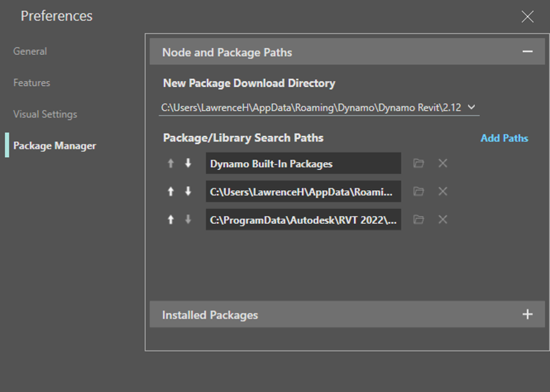
Task: Select C:\ProgramData\Autodesk\RVT 2022 path field
Action: coord(303,219)
